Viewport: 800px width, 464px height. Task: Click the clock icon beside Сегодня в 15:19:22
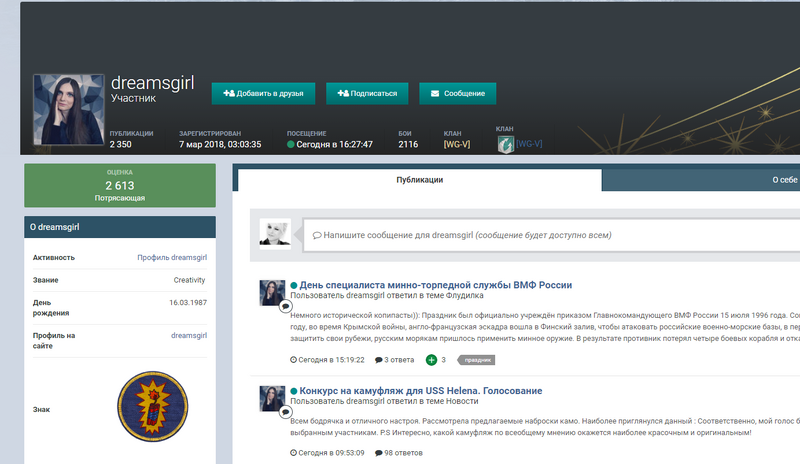tap(293, 359)
